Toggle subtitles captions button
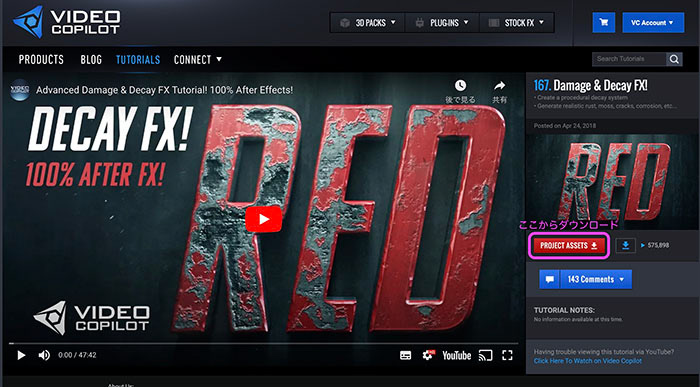Screen dimensions: 700x387 (405, 355)
